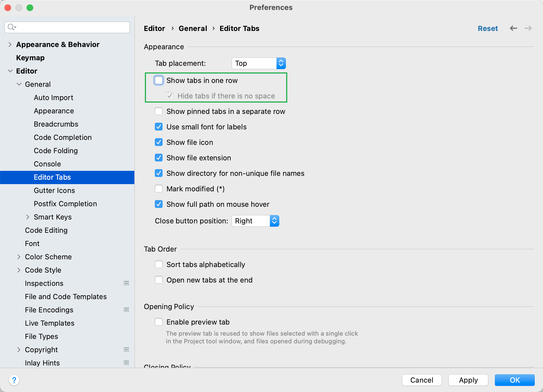Click the Reset link
Image resolution: width=543 pixels, height=392 pixels.
[x=488, y=28]
